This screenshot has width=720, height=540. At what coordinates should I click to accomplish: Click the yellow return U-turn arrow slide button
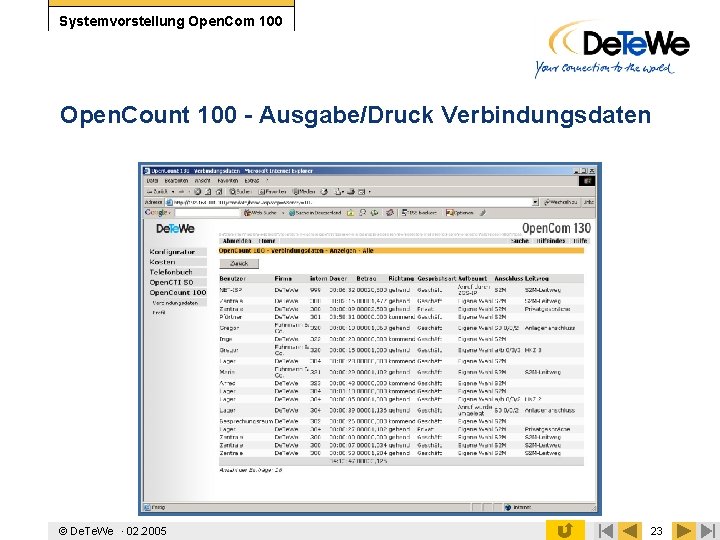565,530
